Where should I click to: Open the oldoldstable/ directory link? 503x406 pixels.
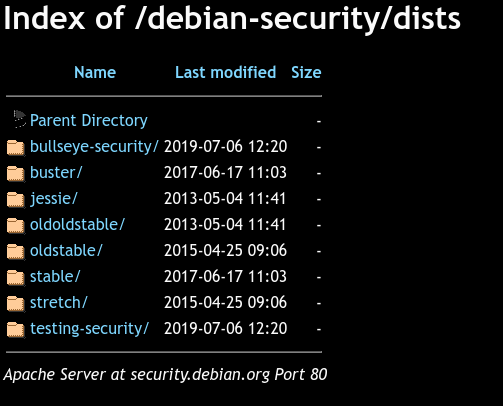pos(77,224)
